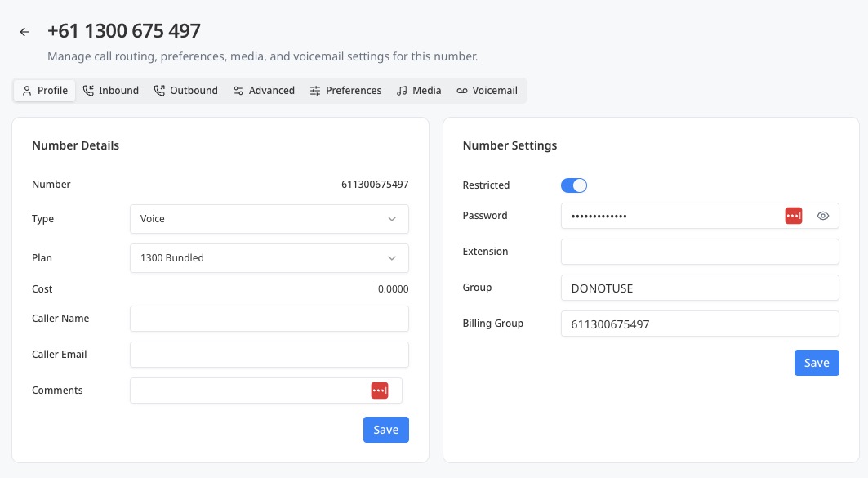Click the Number Details heading
The height and width of the screenshot is (478, 868).
[x=75, y=145]
